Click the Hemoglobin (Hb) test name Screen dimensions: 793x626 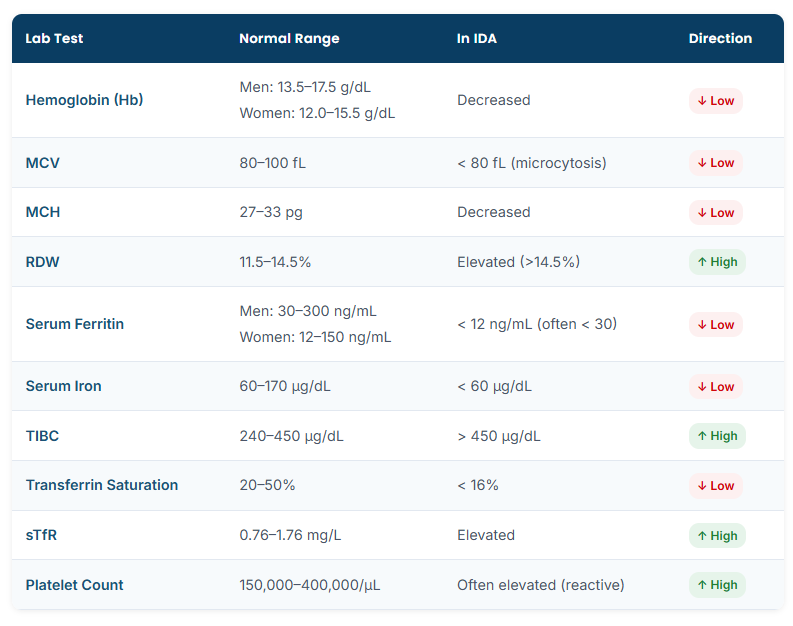[x=84, y=100]
